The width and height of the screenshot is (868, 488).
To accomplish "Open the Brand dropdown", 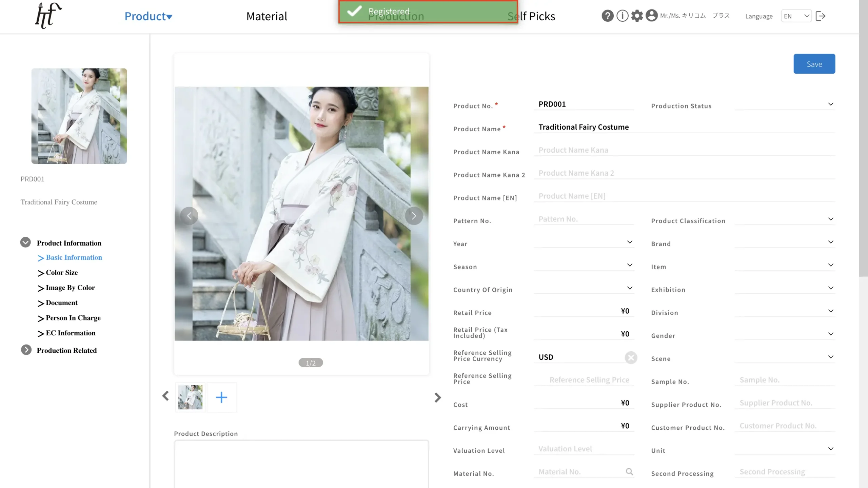I will [785, 242].
